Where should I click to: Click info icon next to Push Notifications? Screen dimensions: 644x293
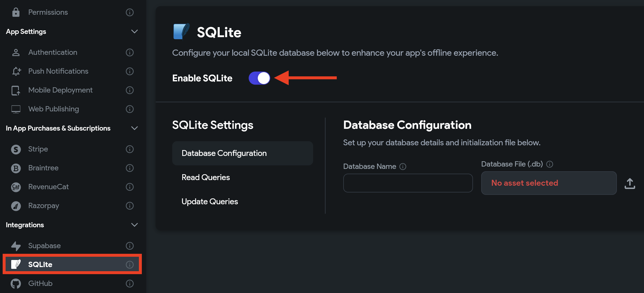(x=130, y=71)
